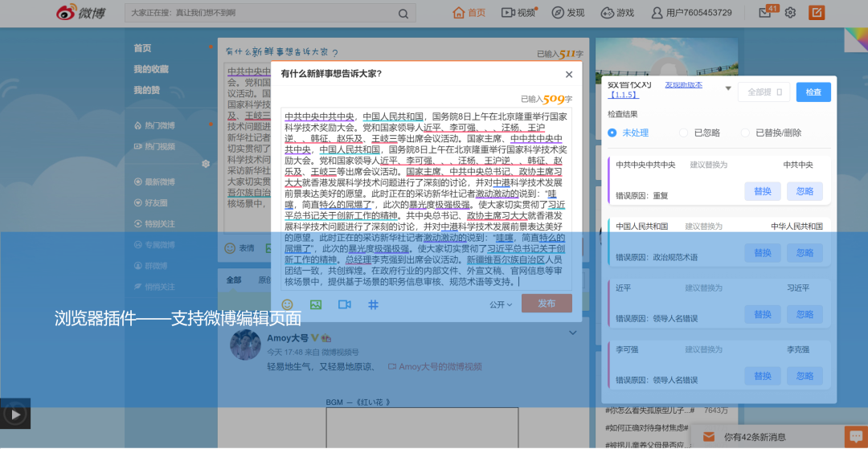868x449 pixels.
Task: Click the orange compose post icon
Action: 817,12
